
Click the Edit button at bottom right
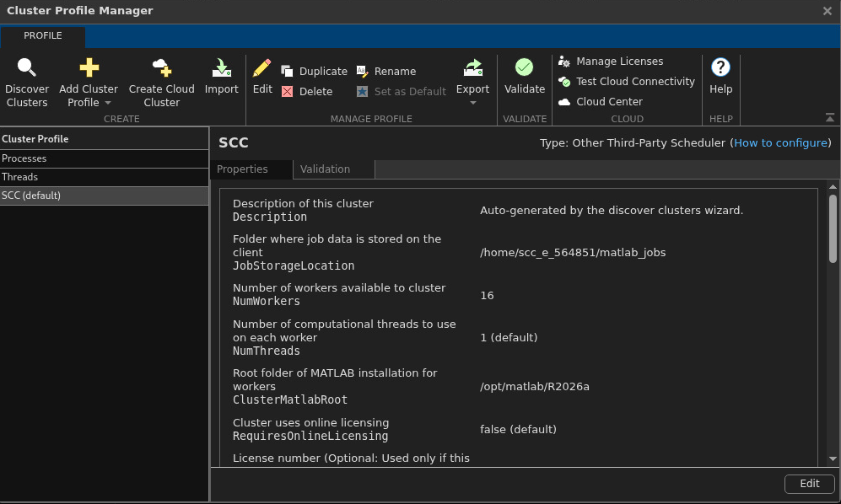tap(809, 484)
